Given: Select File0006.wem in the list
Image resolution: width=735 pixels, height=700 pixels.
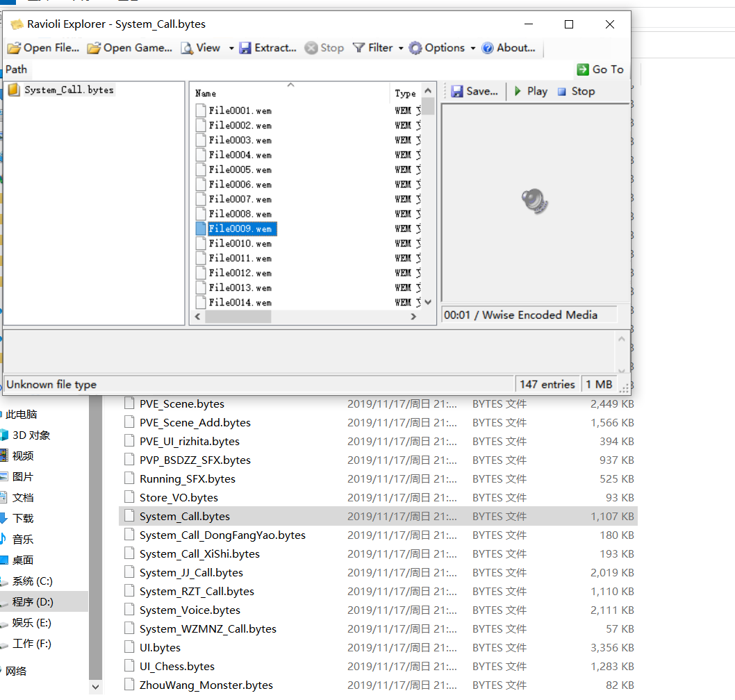Looking at the screenshot, I should click(234, 185).
